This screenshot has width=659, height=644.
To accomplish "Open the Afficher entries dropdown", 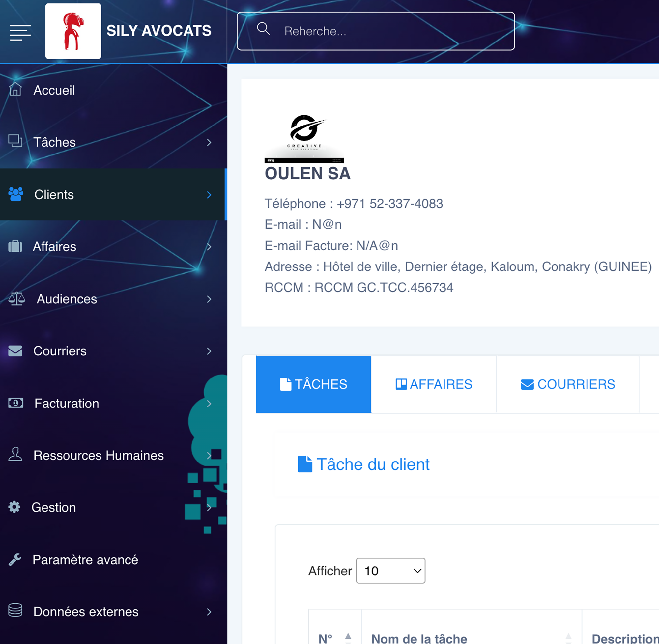I will pyautogui.click(x=390, y=571).
